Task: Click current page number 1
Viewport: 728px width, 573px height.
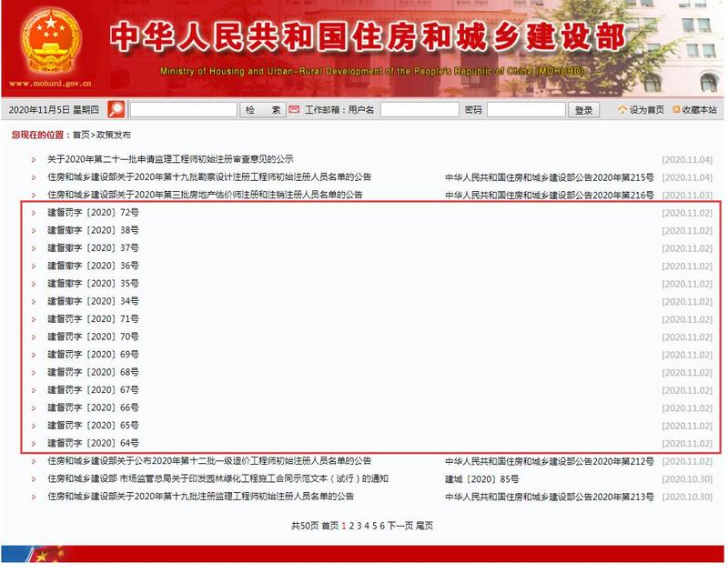Action: click(x=344, y=526)
